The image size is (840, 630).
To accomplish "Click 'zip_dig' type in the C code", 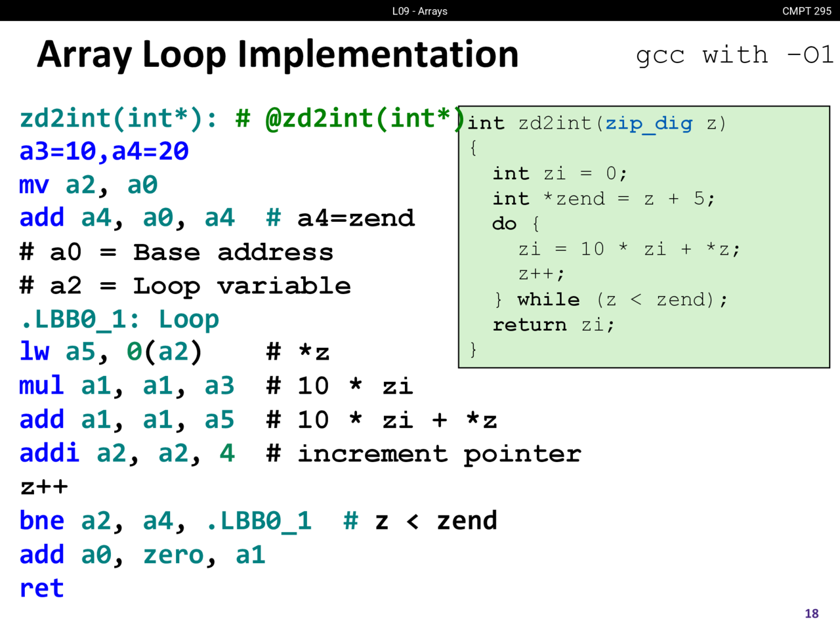I will 648,123.
